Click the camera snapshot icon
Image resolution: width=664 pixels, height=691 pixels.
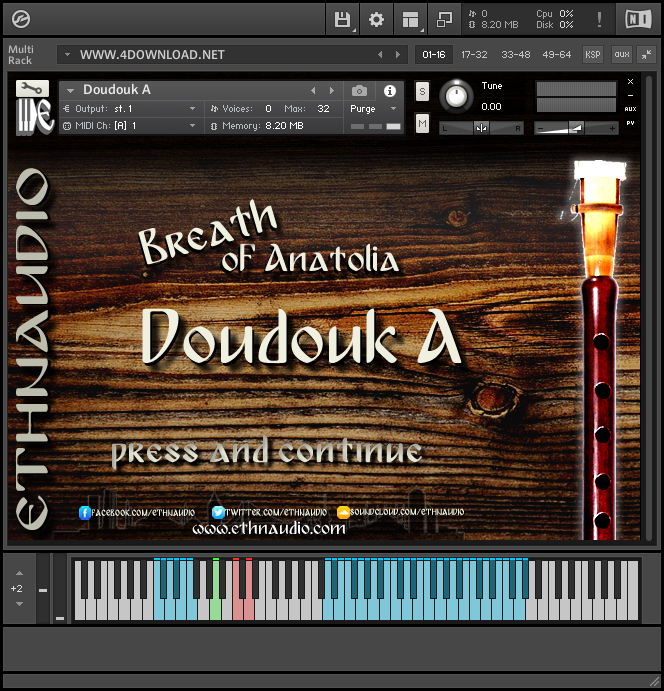359,91
